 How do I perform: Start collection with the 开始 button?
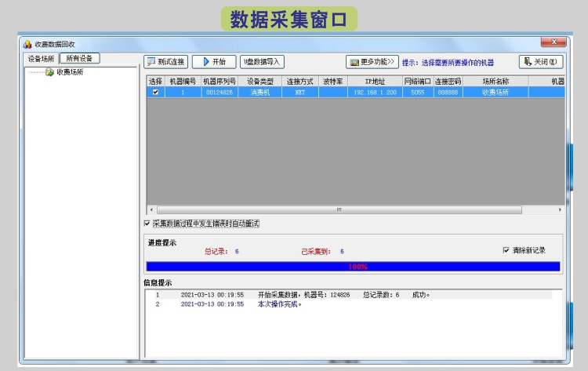(x=213, y=62)
